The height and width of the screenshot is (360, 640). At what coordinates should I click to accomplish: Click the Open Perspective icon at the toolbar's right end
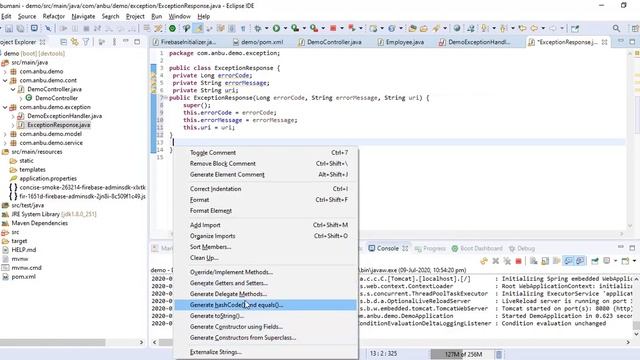[635, 28]
